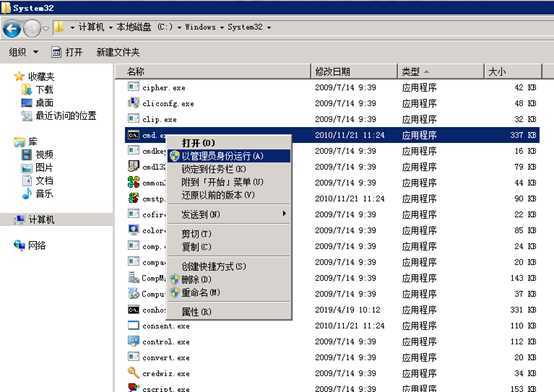Click the conhost console icon
Viewport: 554px width, 392px height.
click(x=134, y=310)
